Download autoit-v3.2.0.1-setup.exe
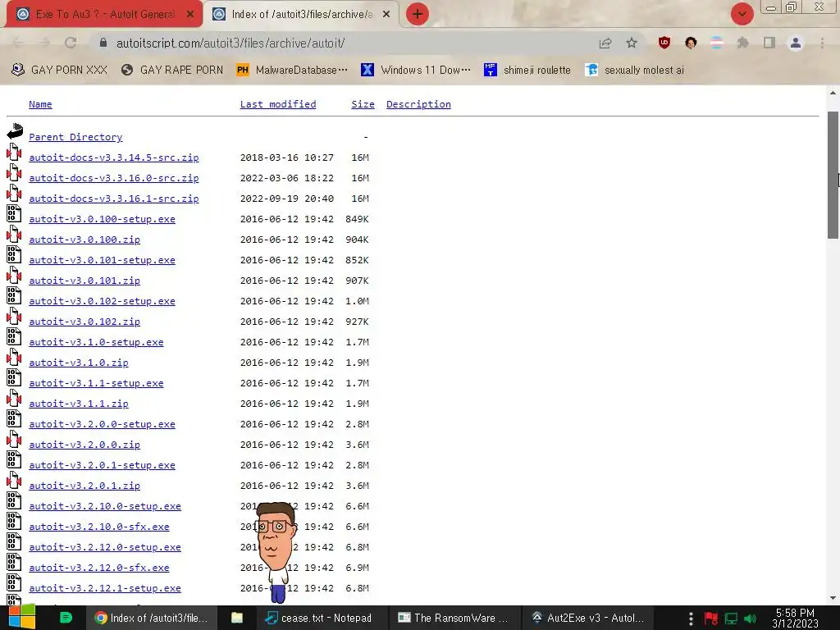The height and width of the screenshot is (630, 840). [102, 465]
